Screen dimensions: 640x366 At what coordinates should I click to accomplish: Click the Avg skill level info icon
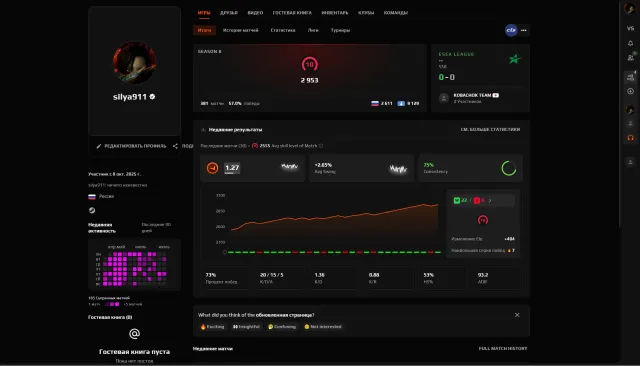321,146
